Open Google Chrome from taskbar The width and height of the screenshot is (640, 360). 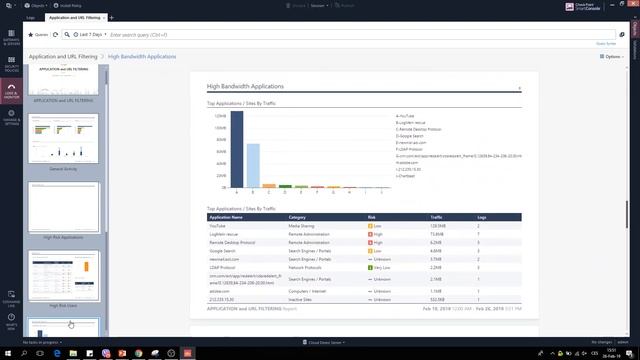tap(138, 353)
